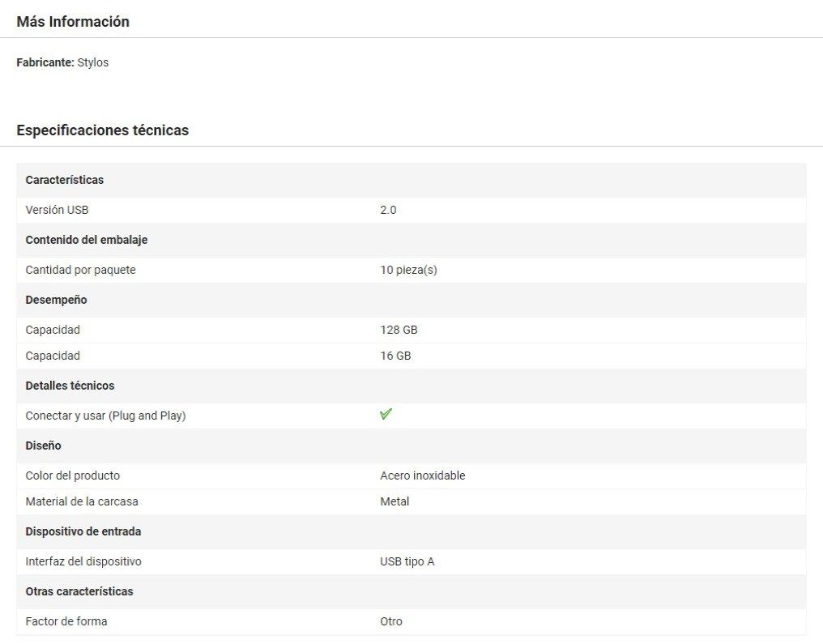The width and height of the screenshot is (823, 644).
Task: Click the Diseño section header
Action: tap(43, 446)
